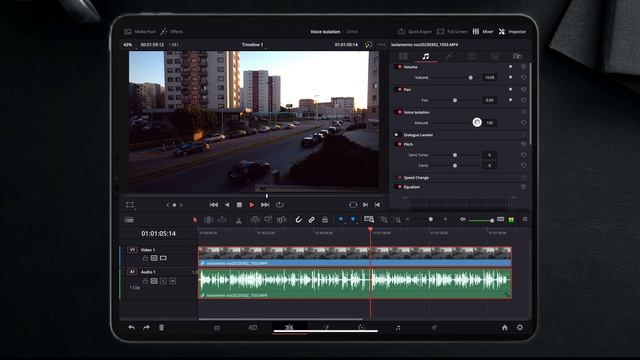The image size is (640, 360).
Task: Switch to the Audio inspector tab
Action: point(426,56)
